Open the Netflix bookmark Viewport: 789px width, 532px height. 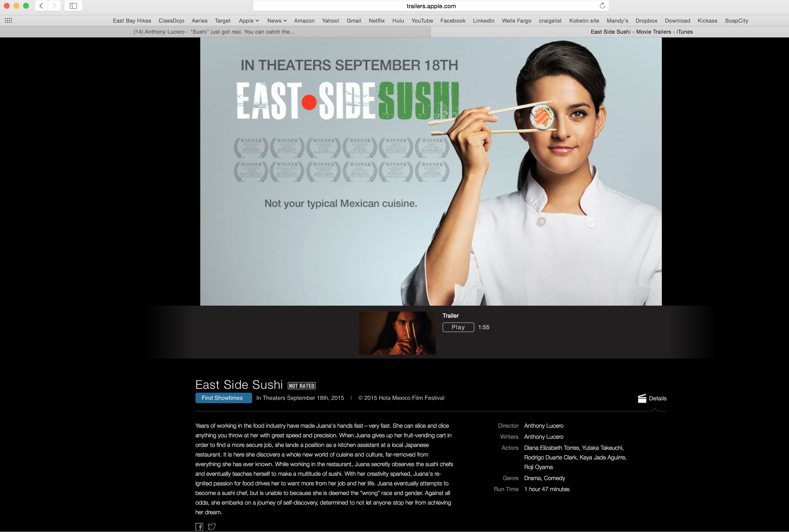tap(377, 21)
